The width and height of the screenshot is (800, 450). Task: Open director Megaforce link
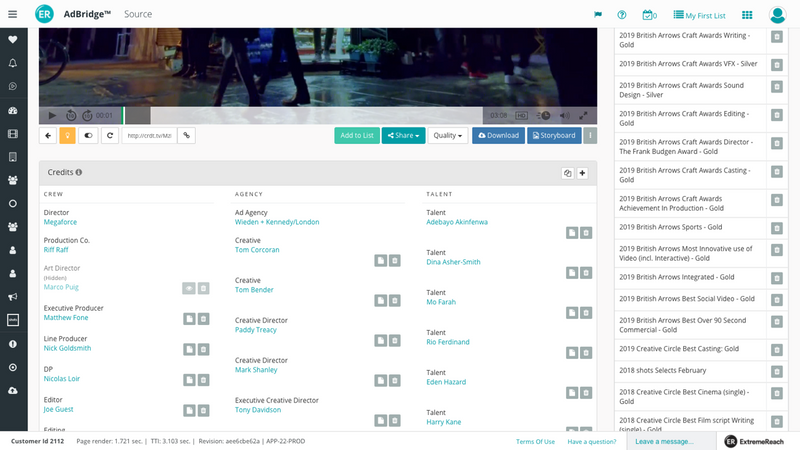[x=60, y=222]
